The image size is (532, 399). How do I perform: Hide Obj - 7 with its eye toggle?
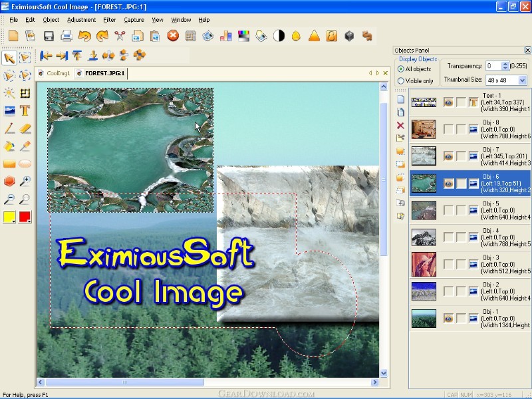(448, 156)
